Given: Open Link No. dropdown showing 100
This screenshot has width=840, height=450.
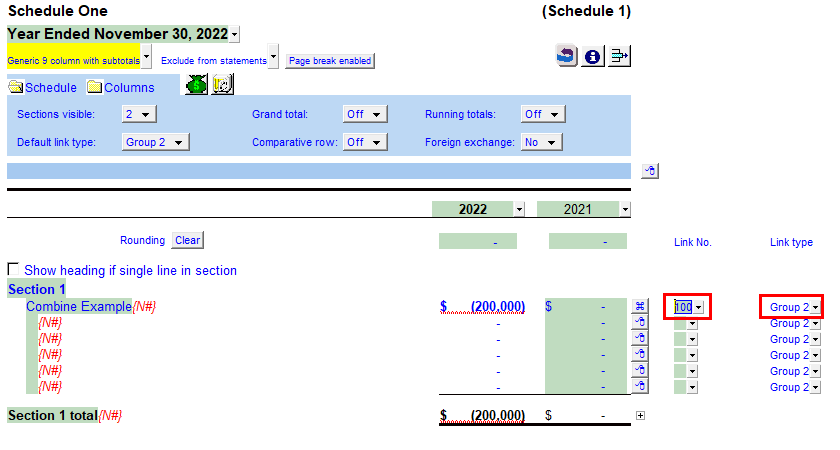Looking at the screenshot, I should [699, 307].
